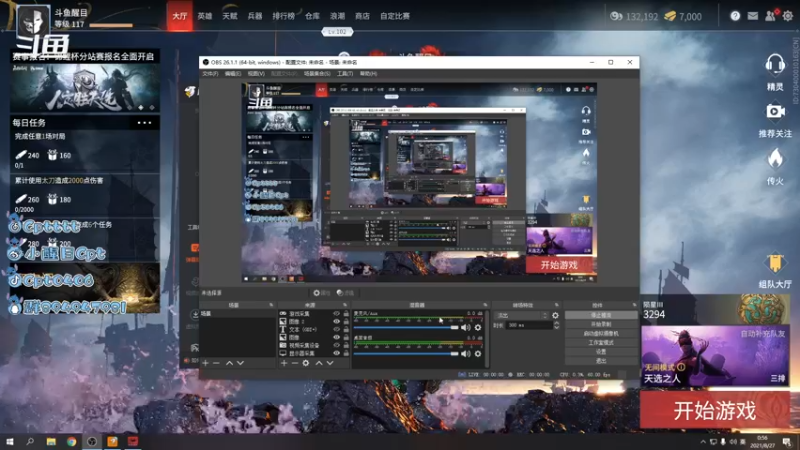
Task: Open the scene transition type dropdown
Action: (x=521, y=315)
